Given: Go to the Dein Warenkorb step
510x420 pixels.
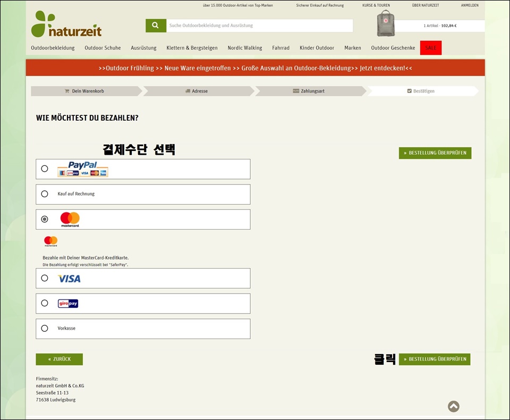Looking at the screenshot, I should coord(87,91).
